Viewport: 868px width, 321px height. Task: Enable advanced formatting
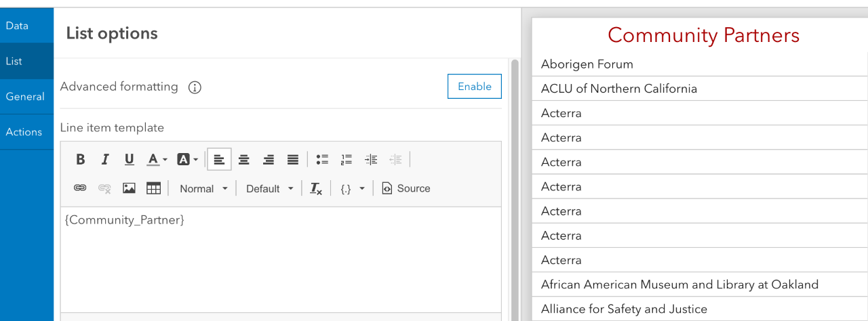[x=474, y=87]
